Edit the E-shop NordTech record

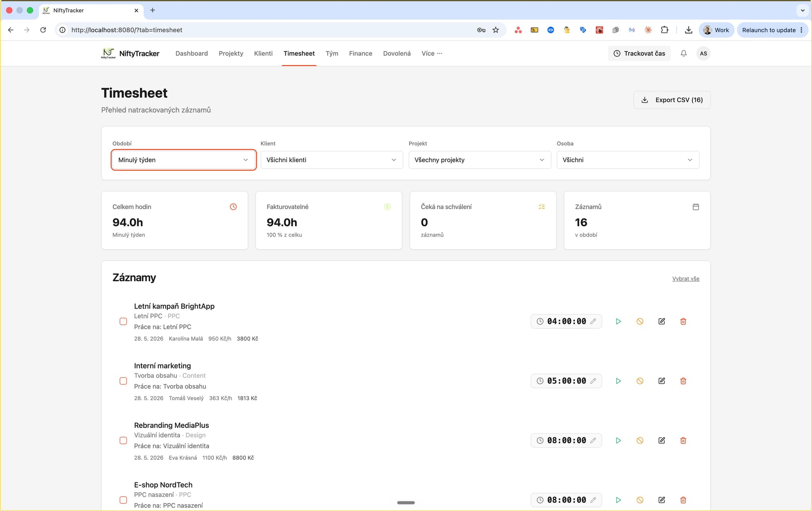661,500
